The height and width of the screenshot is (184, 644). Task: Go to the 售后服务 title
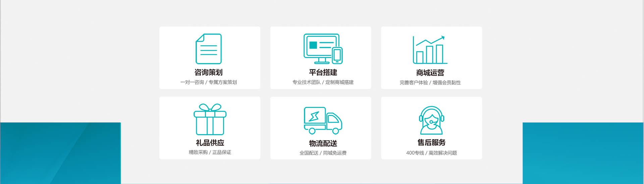coord(431,142)
